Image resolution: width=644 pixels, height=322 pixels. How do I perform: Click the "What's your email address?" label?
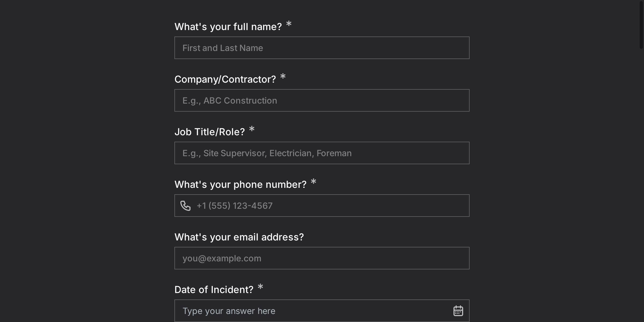pos(239,237)
